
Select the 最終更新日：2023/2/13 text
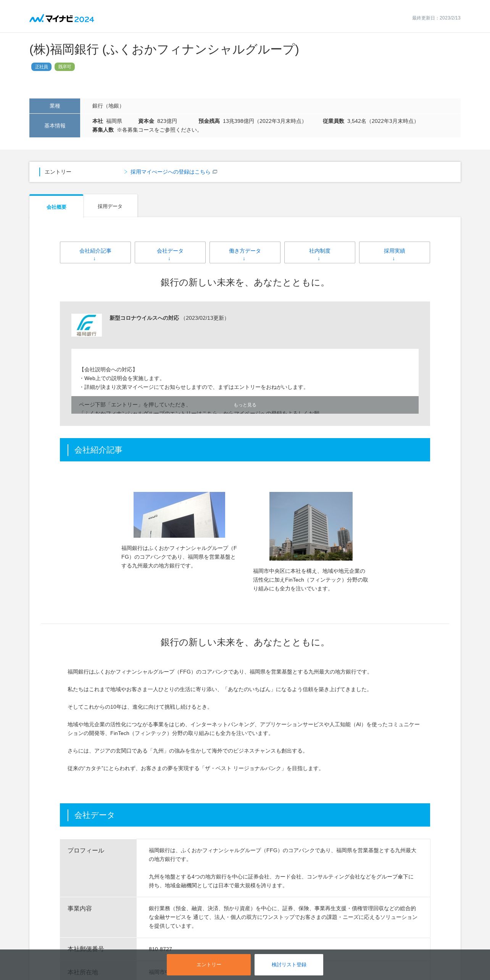[x=436, y=18]
